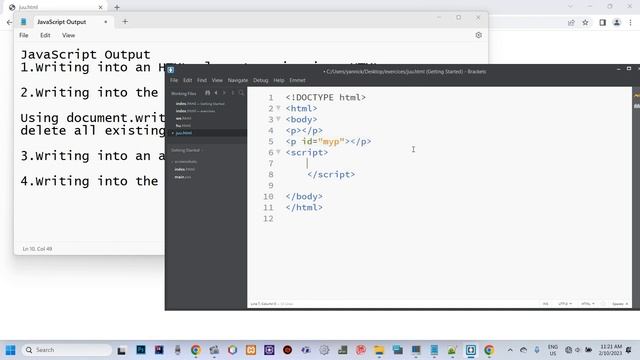Click the closing script tag on line 8

point(331,175)
